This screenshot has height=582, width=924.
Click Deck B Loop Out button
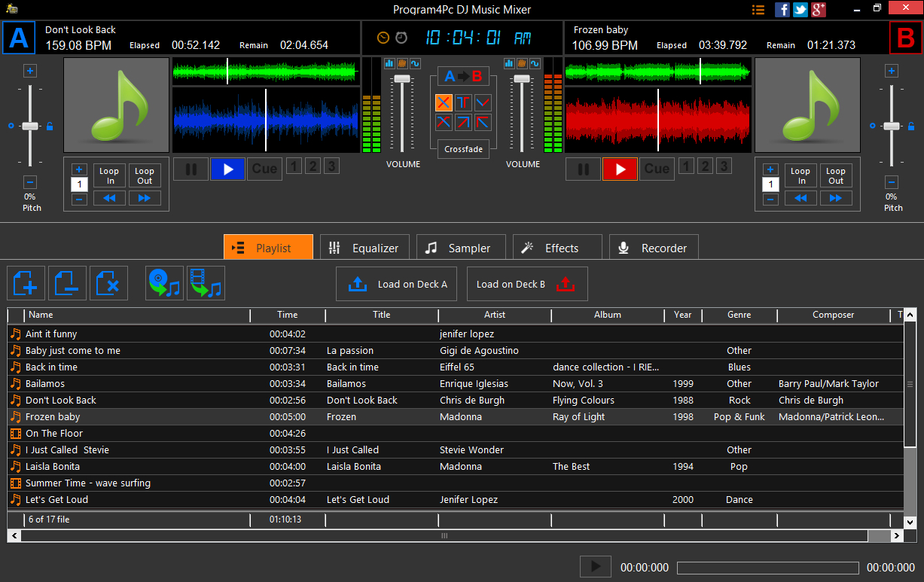click(836, 175)
